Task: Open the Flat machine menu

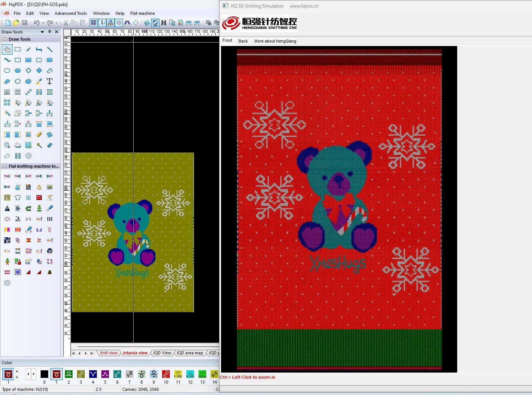Action: (142, 13)
